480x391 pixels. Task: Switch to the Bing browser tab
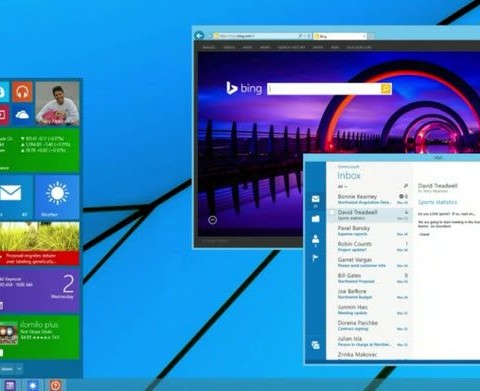(x=340, y=36)
